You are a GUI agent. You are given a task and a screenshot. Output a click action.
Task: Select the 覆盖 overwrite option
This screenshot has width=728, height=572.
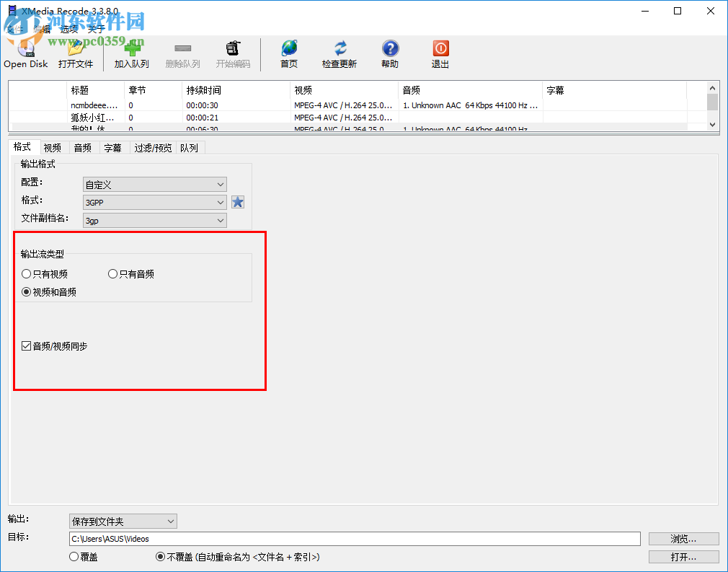coord(73,556)
